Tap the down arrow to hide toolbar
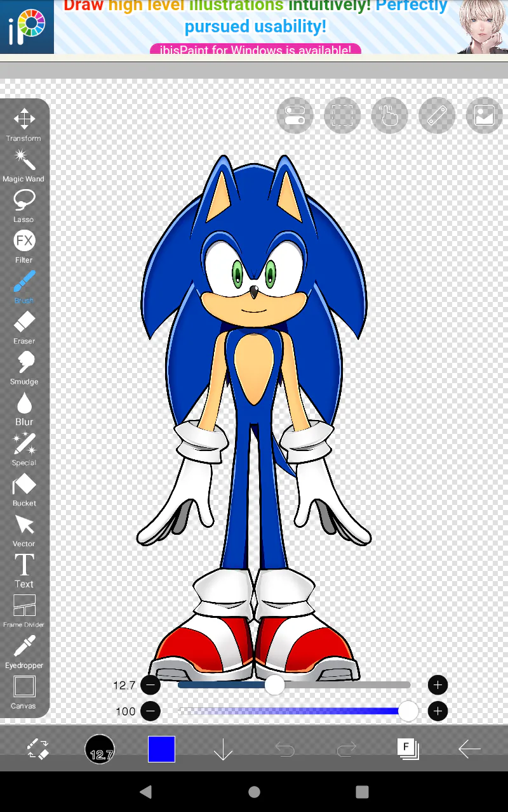This screenshot has width=508, height=812. coord(223,749)
